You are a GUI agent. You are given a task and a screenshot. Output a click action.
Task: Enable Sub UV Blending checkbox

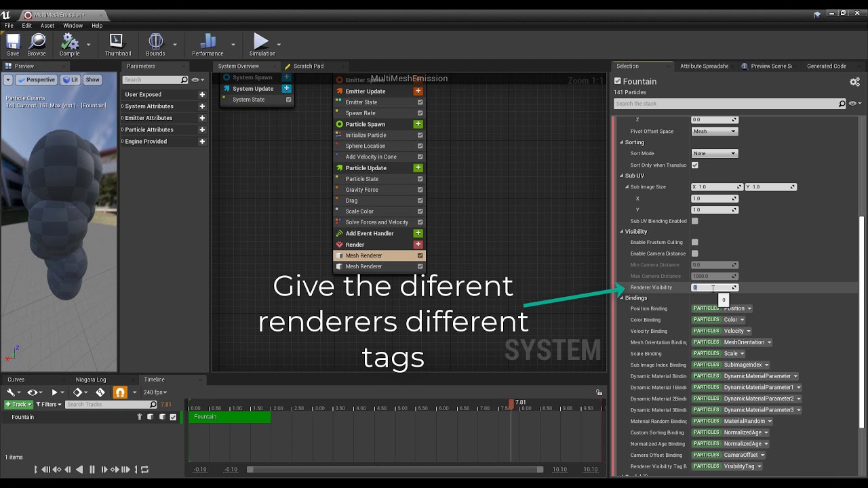[695, 221]
